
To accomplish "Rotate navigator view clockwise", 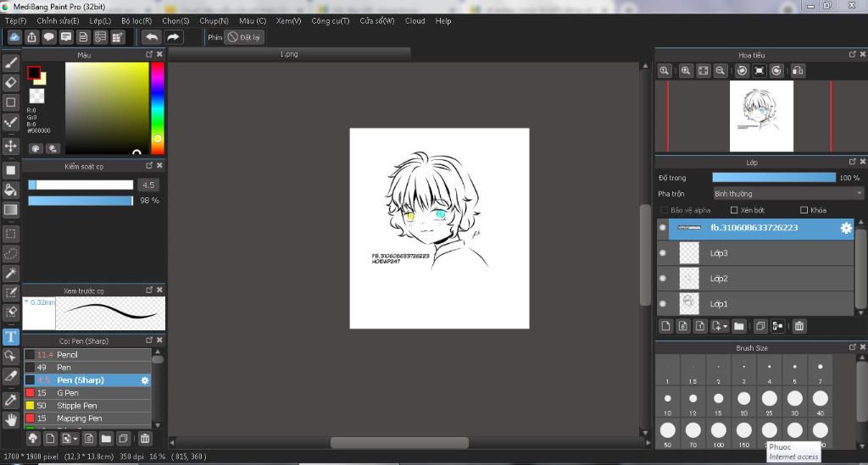I will coord(777,71).
